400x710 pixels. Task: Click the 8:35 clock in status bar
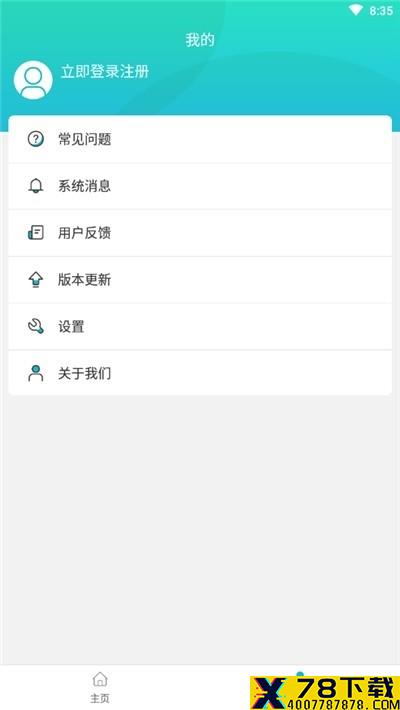381,11
